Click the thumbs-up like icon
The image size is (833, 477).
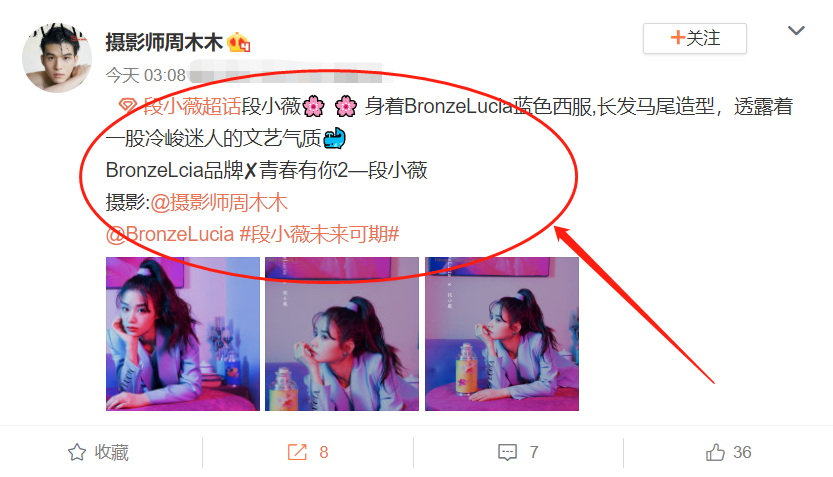click(715, 452)
